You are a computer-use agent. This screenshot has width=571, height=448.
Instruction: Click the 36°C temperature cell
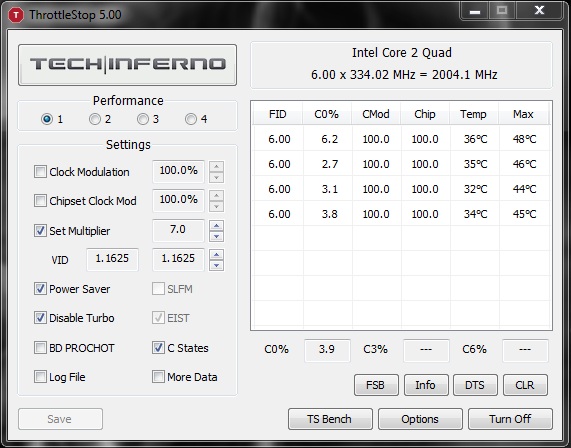[475, 139]
